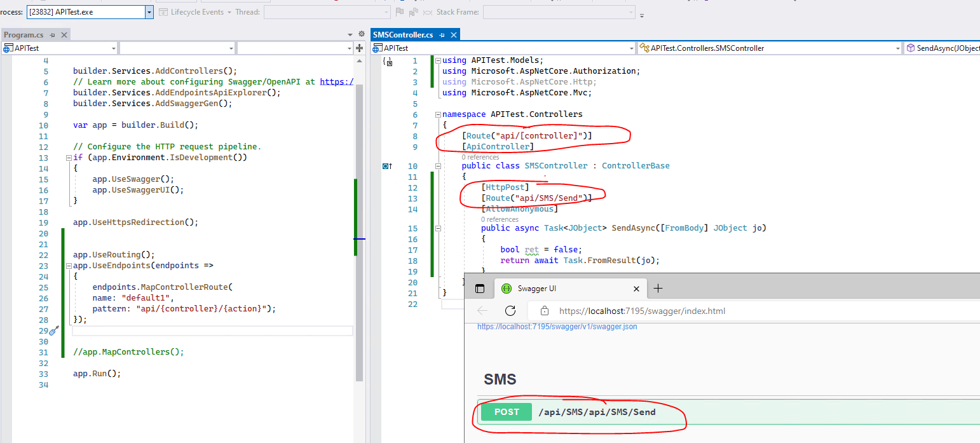Close the Program.cs tab
980x443 pixels.
click(x=64, y=35)
